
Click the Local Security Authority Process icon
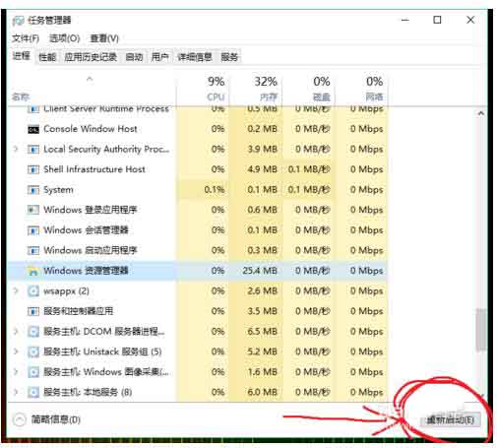pos(33,150)
